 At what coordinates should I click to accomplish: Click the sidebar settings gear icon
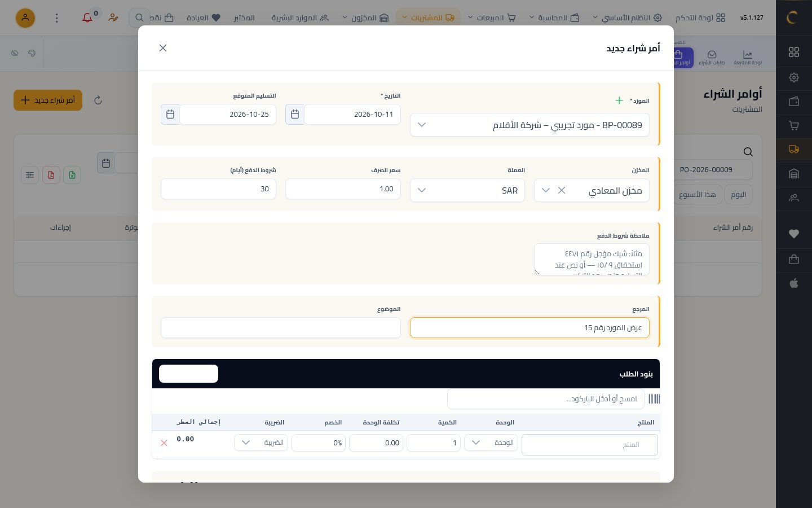point(794,77)
